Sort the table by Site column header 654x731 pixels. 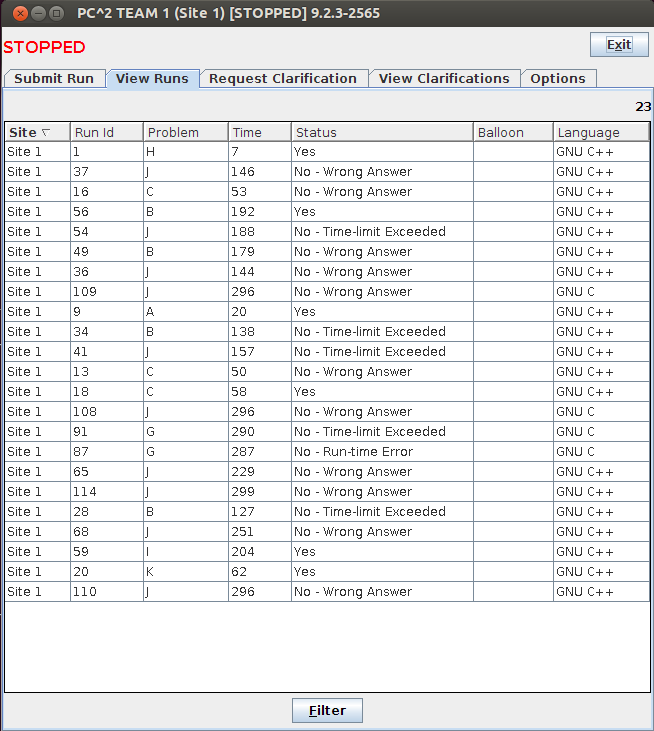pos(36,132)
